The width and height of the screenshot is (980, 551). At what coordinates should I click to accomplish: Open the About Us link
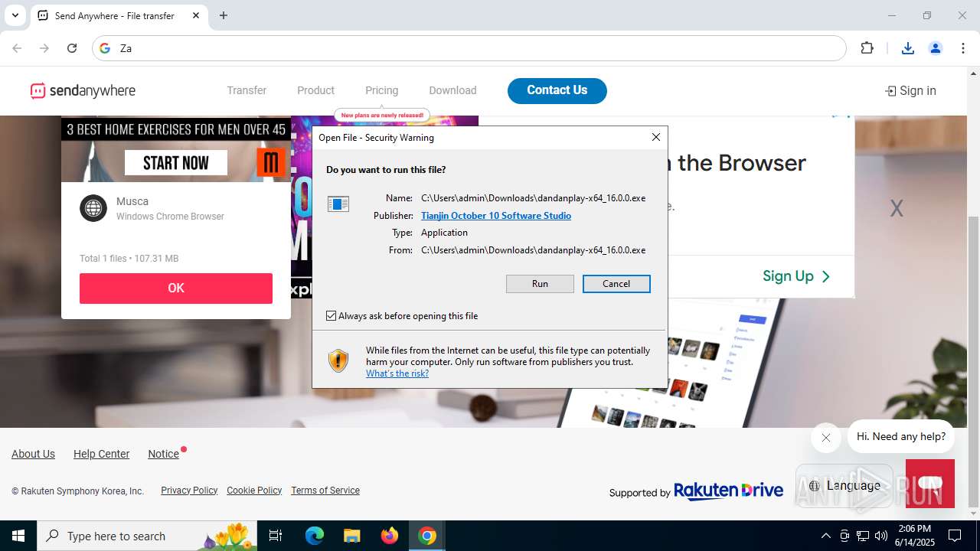[x=33, y=454]
